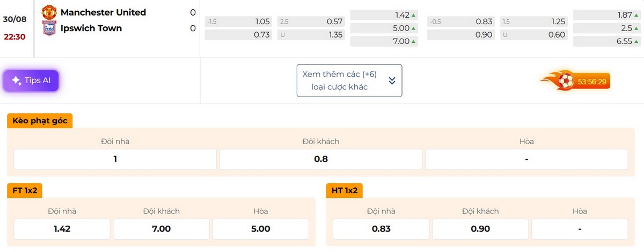Image resolution: width=644 pixels, height=252 pixels.
Task: Select FT 1x2 Hòa odds 5.00
Action: click(261, 229)
